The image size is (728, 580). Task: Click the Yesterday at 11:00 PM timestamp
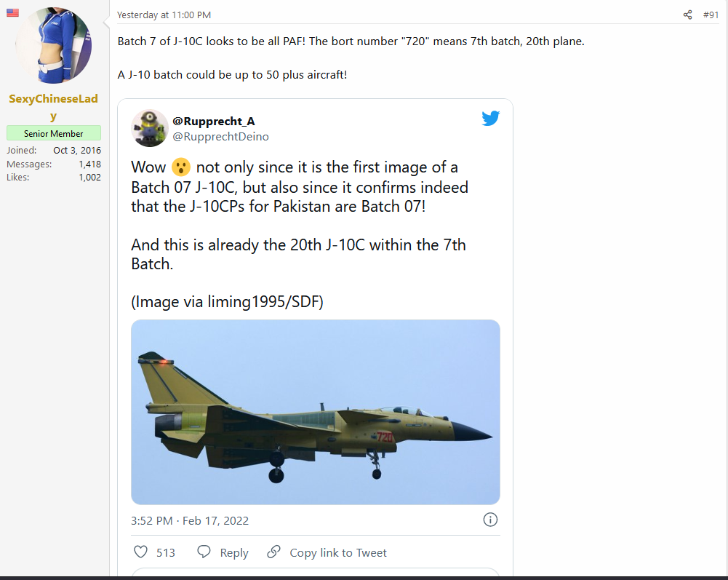pos(164,15)
